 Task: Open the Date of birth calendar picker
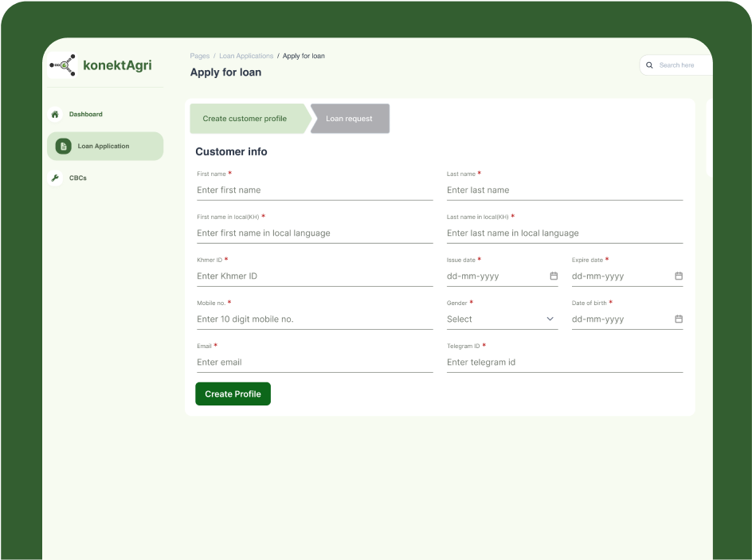[679, 319]
